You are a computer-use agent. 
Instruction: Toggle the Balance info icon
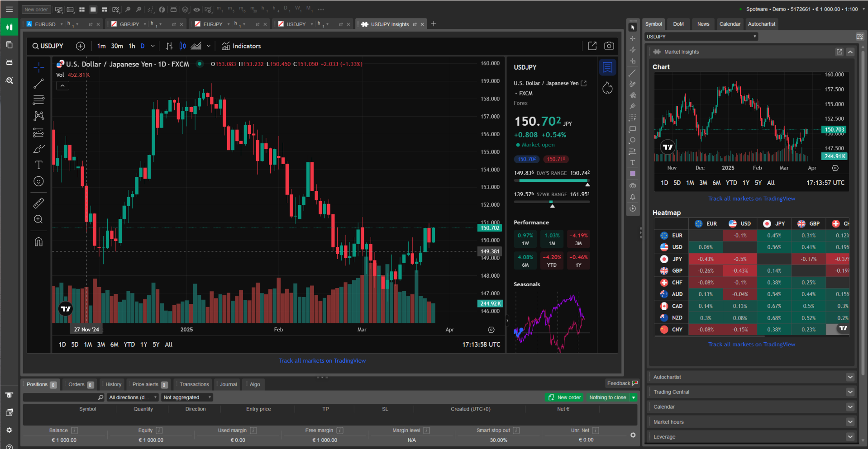click(75, 430)
